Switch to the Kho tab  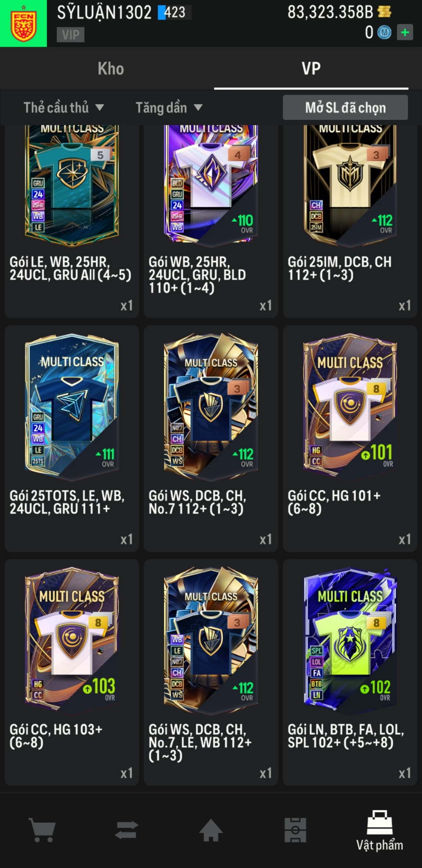tap(111, 68)
